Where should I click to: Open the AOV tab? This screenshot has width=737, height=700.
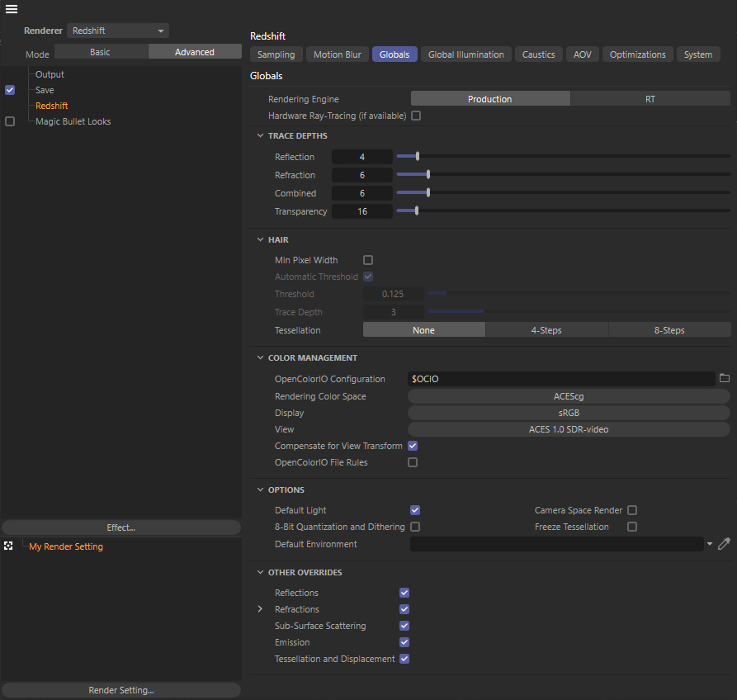583,54
